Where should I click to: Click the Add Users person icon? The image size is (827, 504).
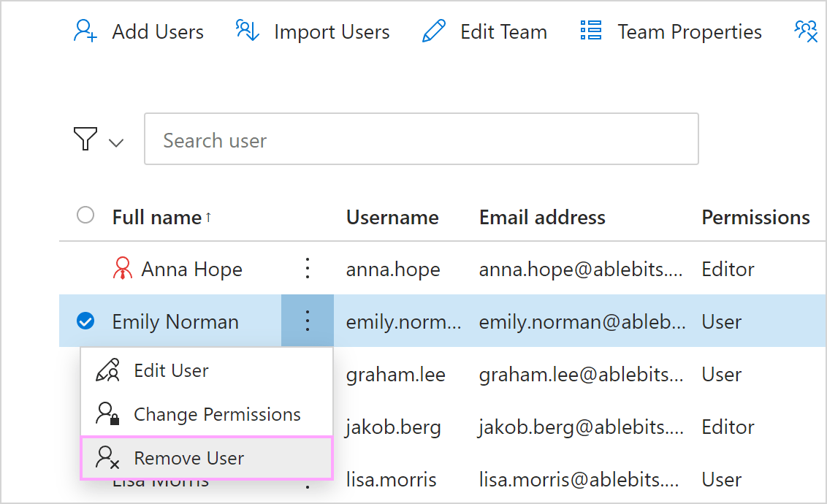coord(85,31)
